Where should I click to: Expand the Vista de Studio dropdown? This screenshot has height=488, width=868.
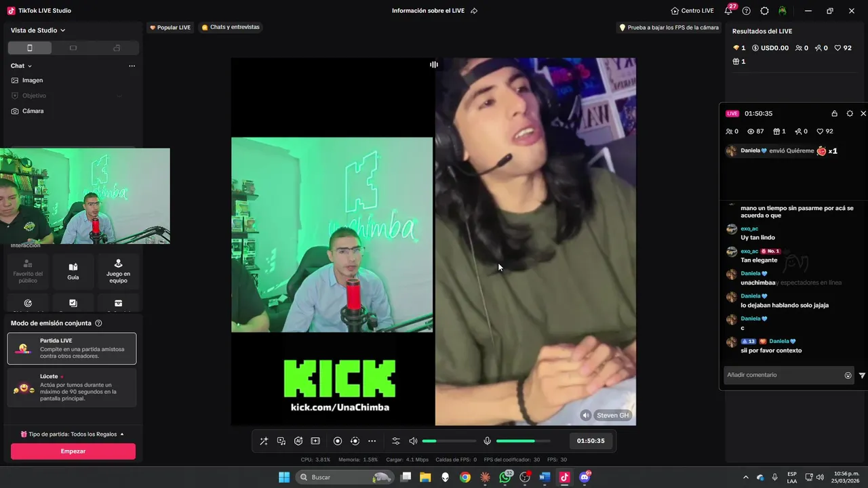point(38,30)
